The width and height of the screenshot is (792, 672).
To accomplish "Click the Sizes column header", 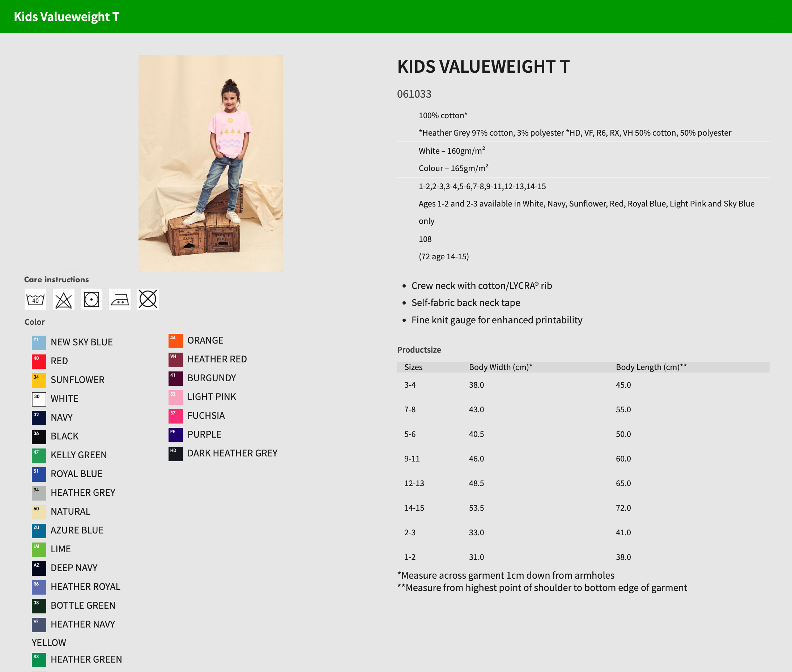I will pyautogui.click(x=413, y=367).
